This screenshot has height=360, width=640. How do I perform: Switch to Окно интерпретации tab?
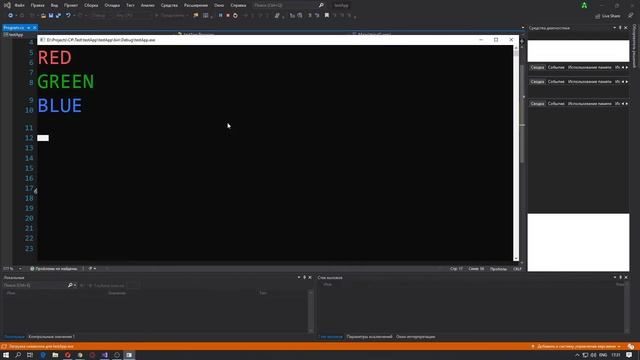[416, 337]
